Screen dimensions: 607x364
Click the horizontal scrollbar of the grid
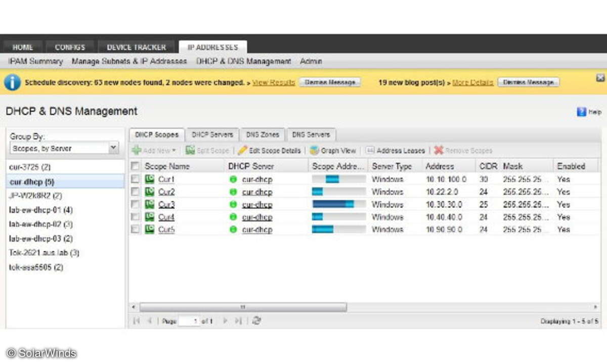pos(243,307)
